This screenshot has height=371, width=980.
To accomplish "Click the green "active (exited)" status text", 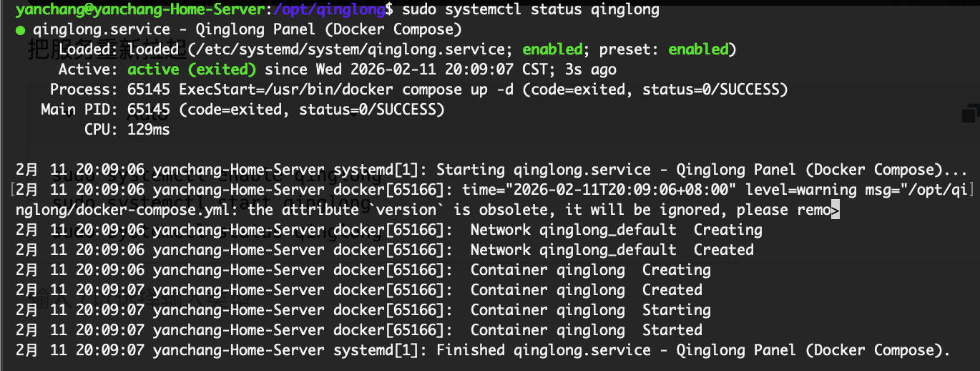I will [192, 70].
